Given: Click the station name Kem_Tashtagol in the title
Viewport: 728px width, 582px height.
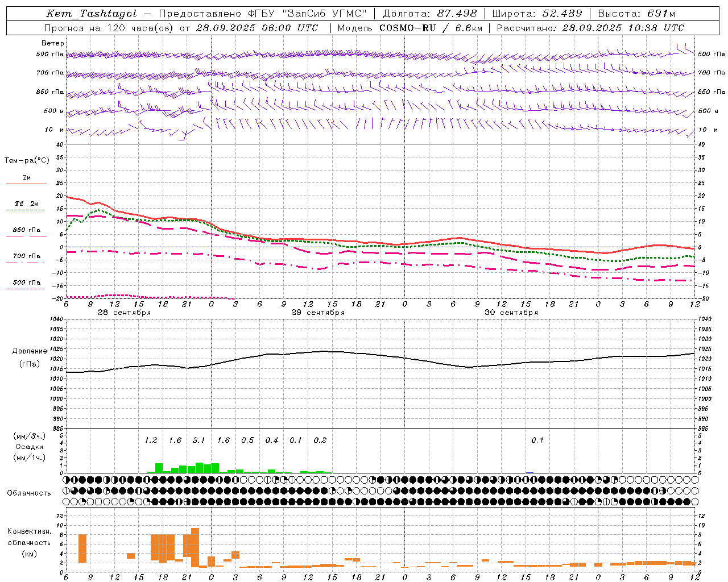Looking at the screenshot, I should coord(91,14).
